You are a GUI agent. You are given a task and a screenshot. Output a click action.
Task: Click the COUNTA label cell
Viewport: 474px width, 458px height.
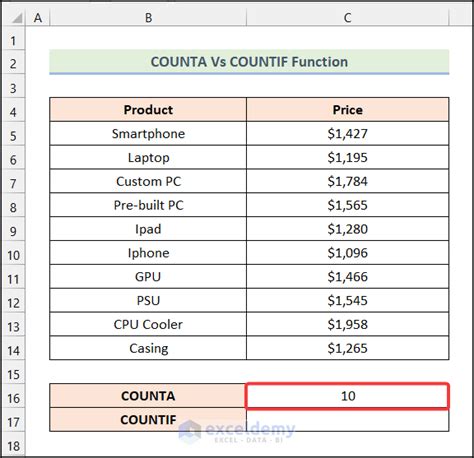click(148, 396)
